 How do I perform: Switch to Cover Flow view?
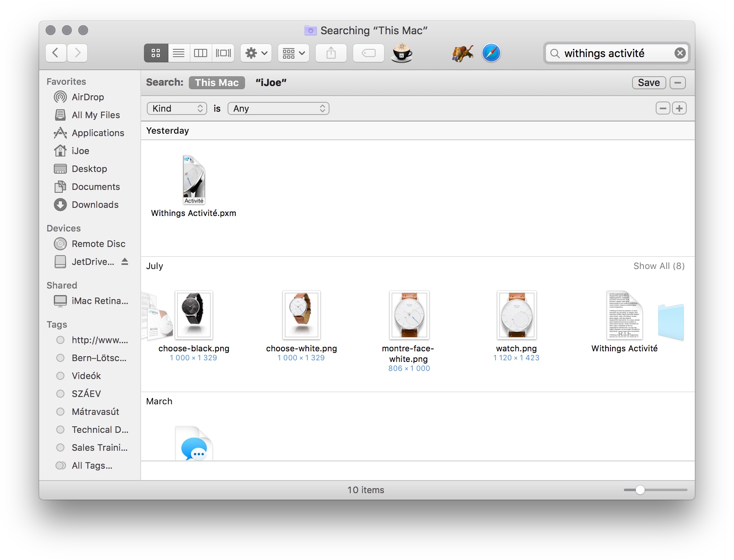(x=223, y=53)
